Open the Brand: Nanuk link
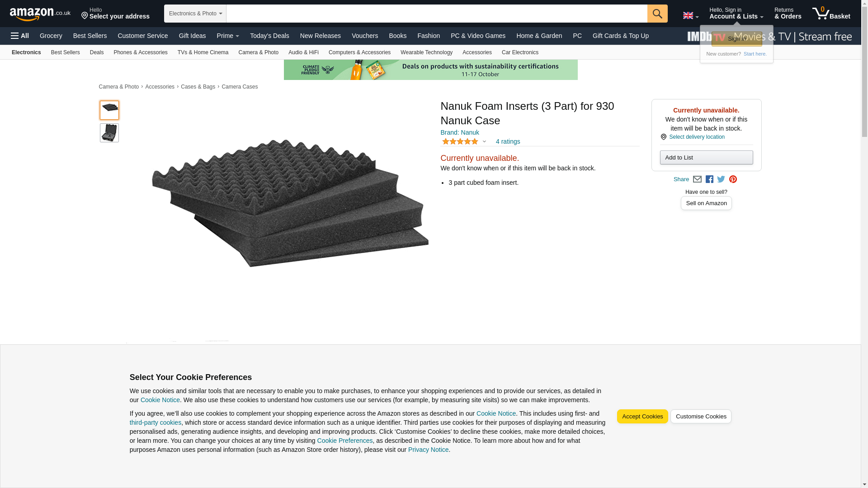The width and height of the screenshot is (868, 488). pyautogui.click(x=459, y=132)
